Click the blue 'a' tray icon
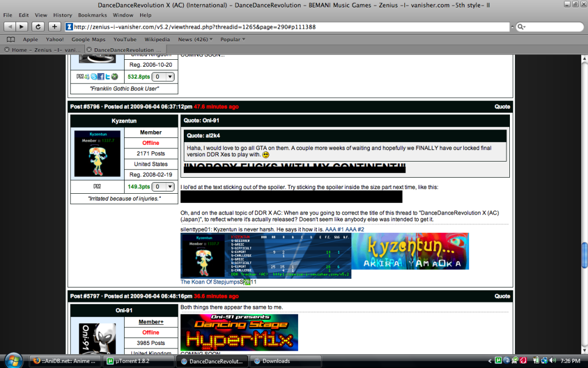Viewport: 588px width, 368px height. click(506, 361)
